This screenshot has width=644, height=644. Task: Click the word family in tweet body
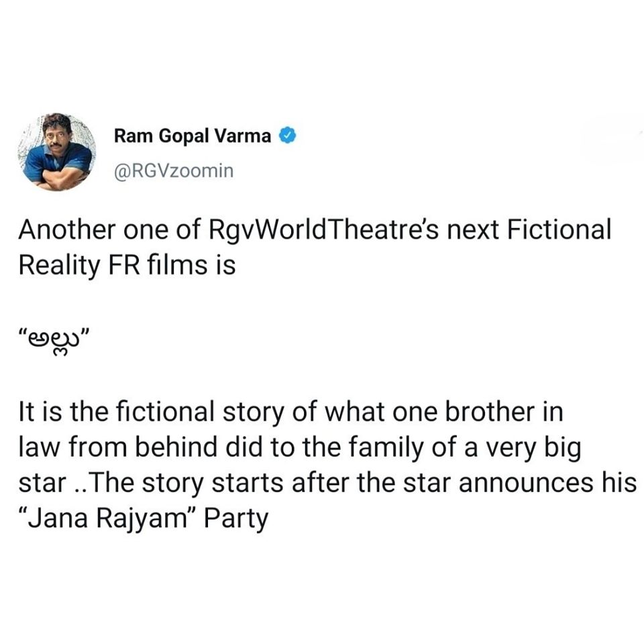(x=386, y=449)
